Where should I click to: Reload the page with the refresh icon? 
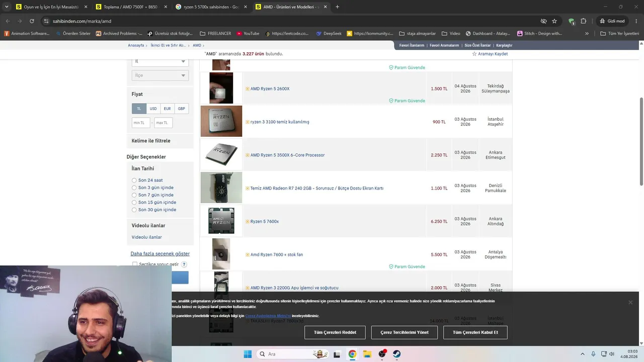click(32, 21)
